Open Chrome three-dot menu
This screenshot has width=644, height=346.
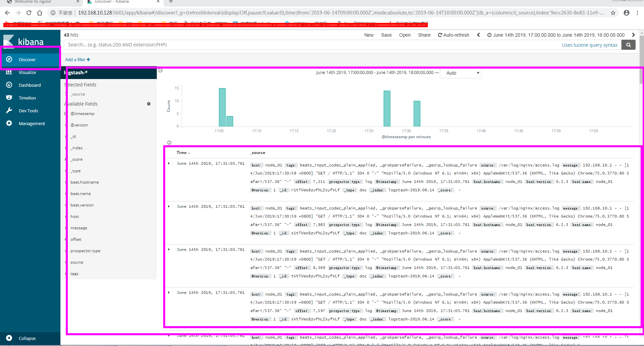click(637, 13)
